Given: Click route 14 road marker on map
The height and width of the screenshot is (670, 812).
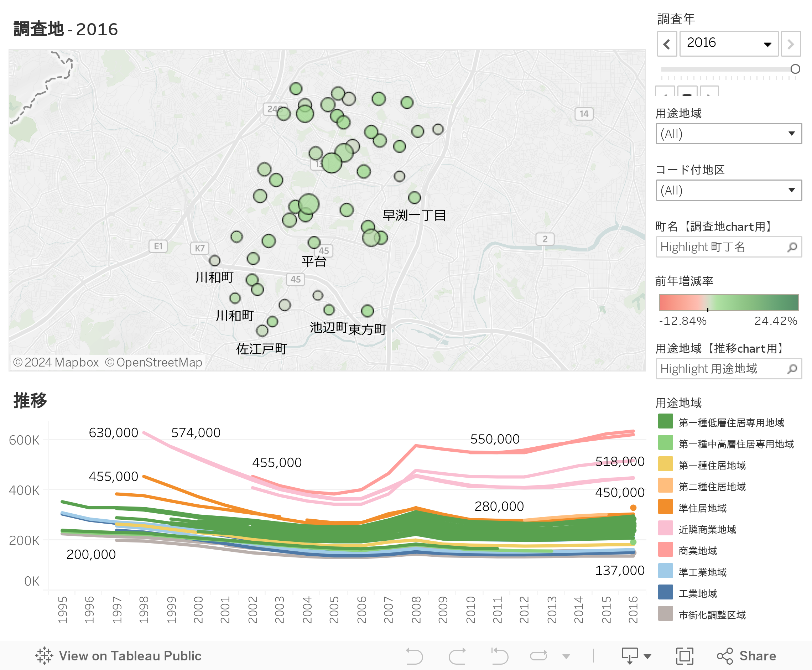Looking at the screenshot, I should [x=584, y=114].
